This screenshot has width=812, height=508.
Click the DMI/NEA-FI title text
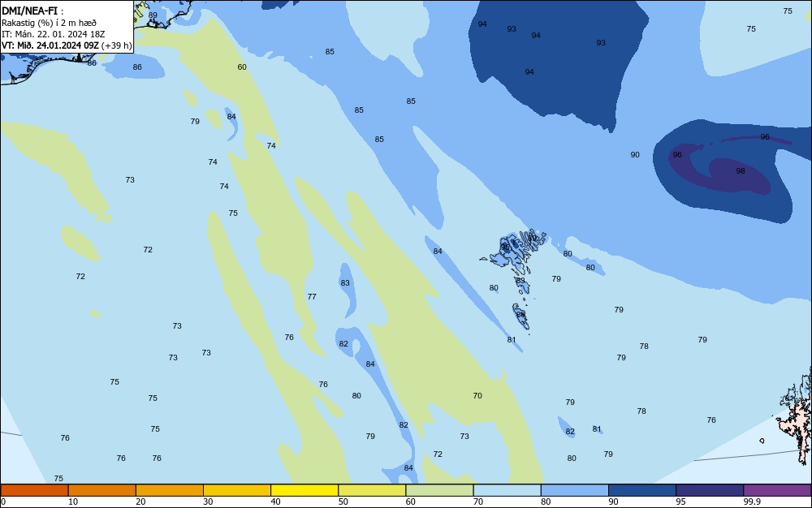(x=29, y=11)
